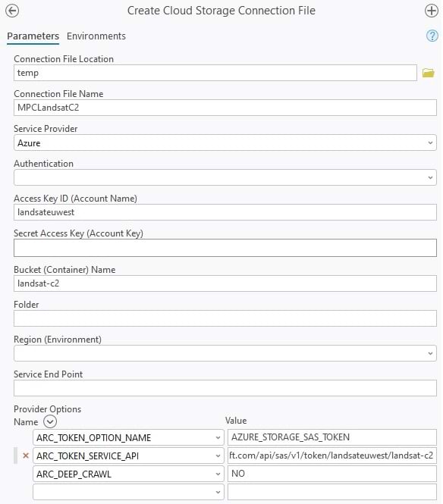The width and height of the screenshot is (443, 504).
Task: Browse with the Connection File Location folder icon
Action: click(x=428, y=73)
